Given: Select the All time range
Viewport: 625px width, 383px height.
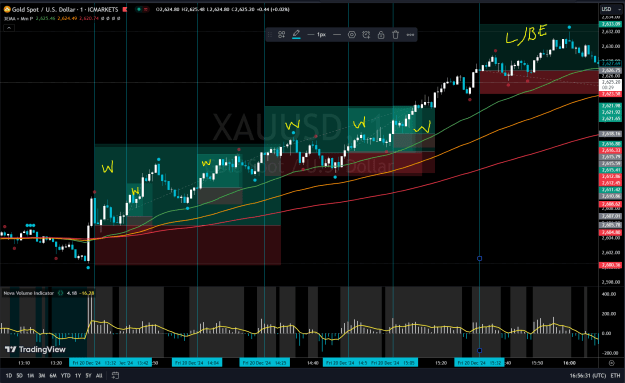Looking at the screenshot, I should pyautogui.click(x=99, y=375).
